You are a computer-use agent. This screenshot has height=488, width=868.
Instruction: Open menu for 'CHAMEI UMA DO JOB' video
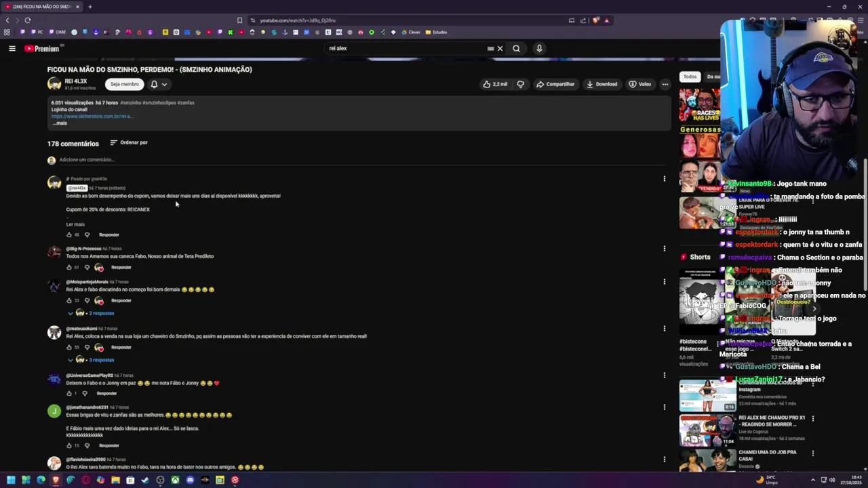[x=812, y=453]
